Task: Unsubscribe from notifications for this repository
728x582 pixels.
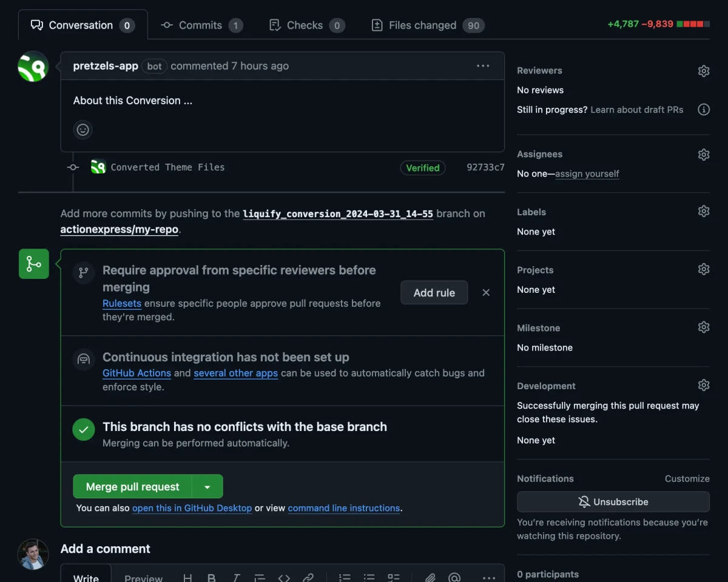Action: pos(613,501)
